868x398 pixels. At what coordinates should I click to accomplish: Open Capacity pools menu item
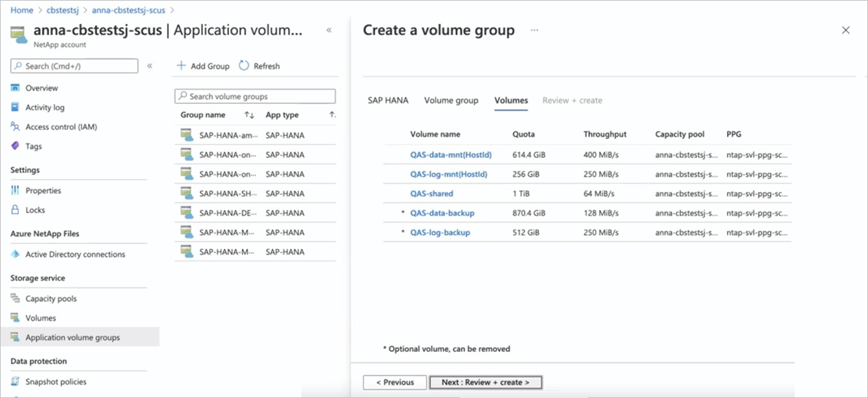click(51, 298)
